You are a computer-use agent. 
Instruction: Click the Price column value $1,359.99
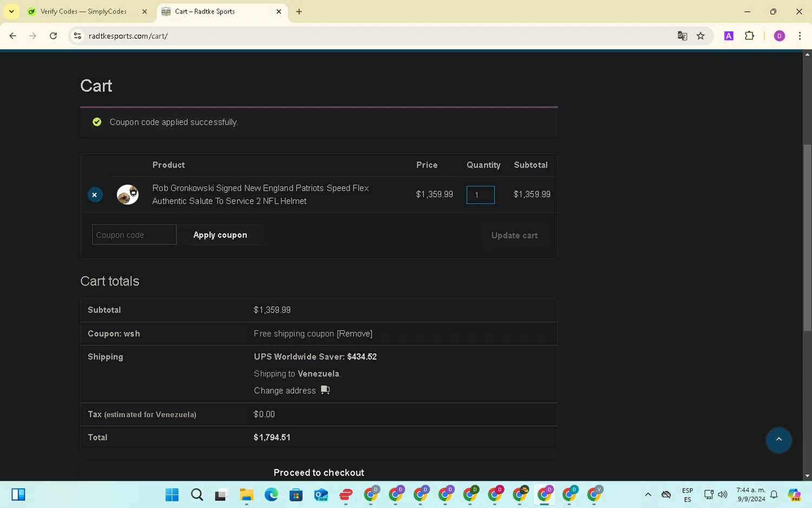point(434,194)
